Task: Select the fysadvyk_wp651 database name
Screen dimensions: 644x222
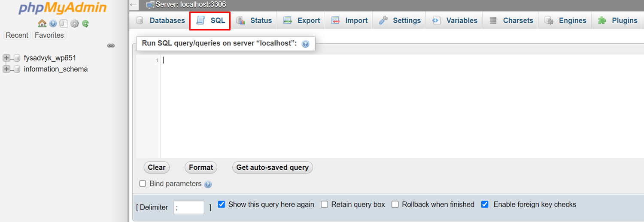Action: point(50,58)
